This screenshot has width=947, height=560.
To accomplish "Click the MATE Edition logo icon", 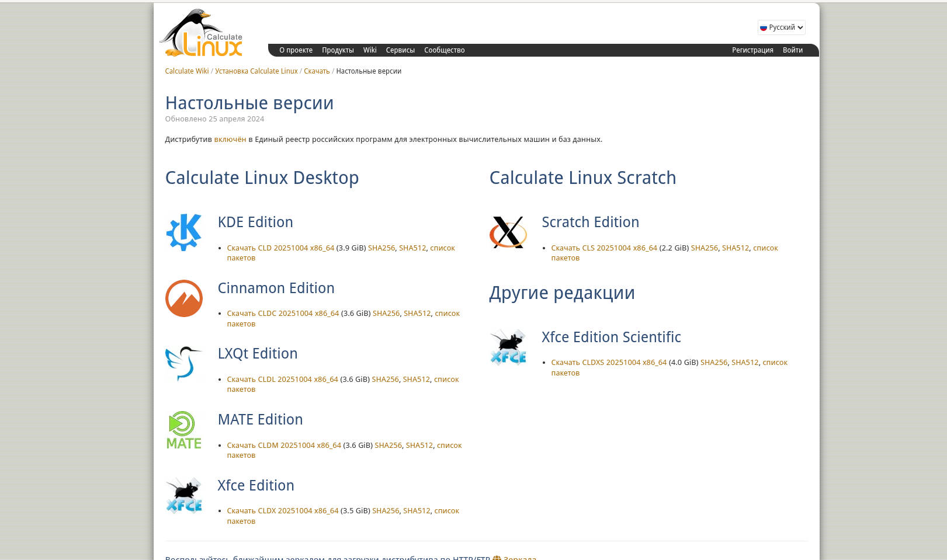I will (184, 430).
